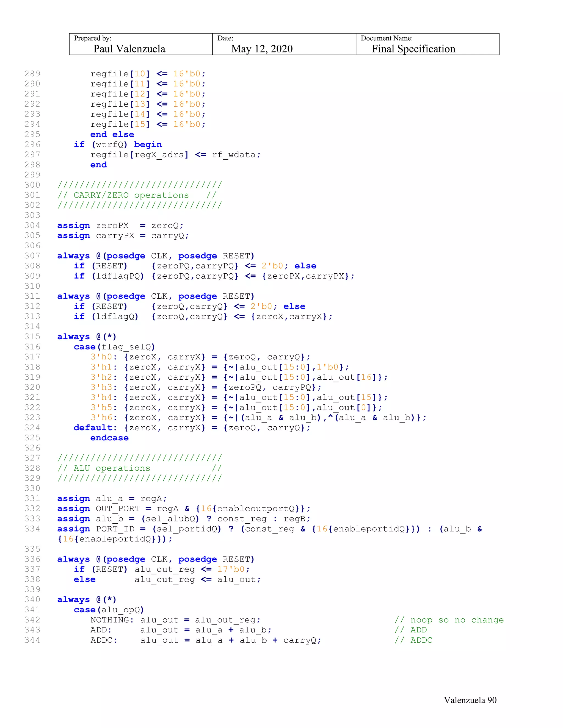
Task: Click 'if (wtrfQ) begin' statement
Action: pyautogui.click(x=118, y=145)
